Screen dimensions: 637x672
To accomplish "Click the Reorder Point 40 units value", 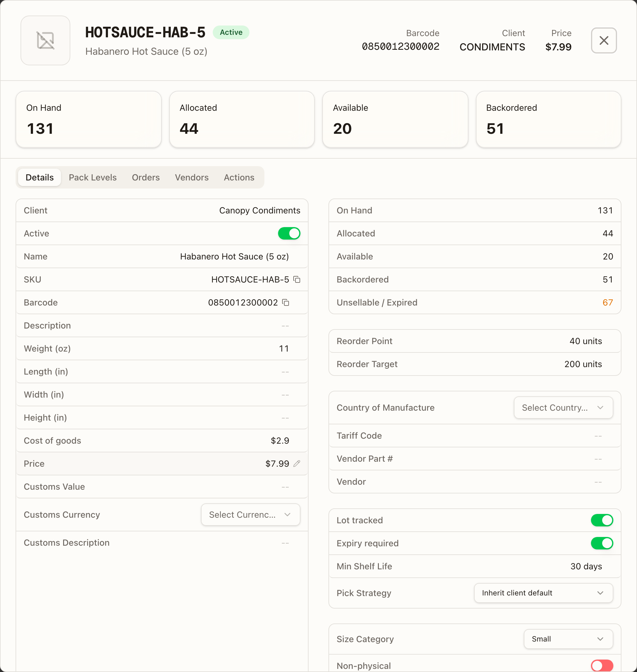I will [585, 341].
